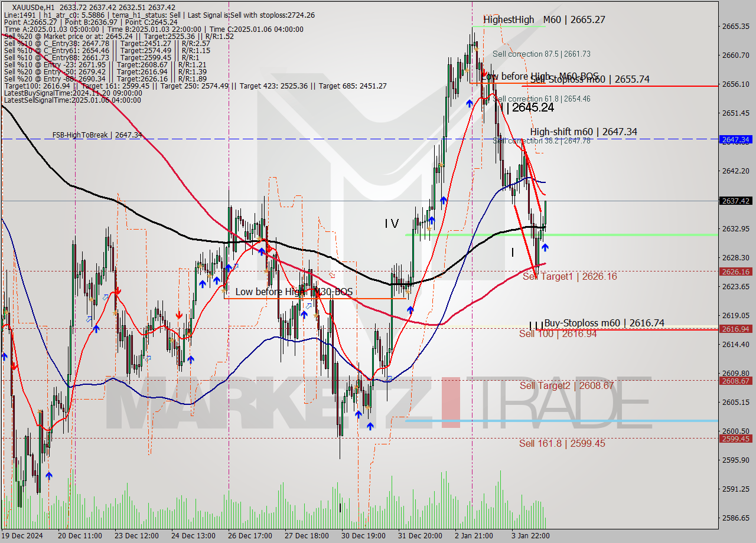Image resolution: width=756 pixels, height=543 pixels.
Task: Click the '26 Dec 17:00' time axis label
Action: 250,535
